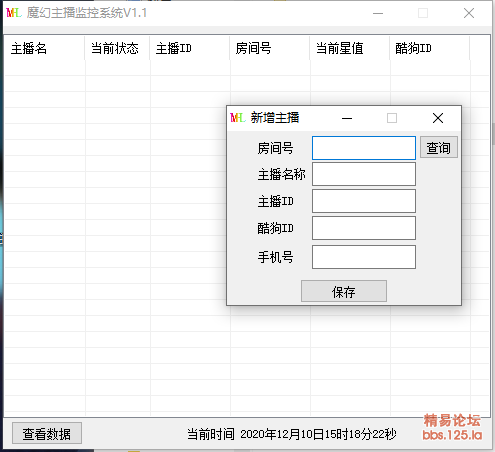Image resolution: width=495 pixels, height=452 pixels.
Task: Focus the 酷狗ID input box in the dialog
Action: point(364,228)
